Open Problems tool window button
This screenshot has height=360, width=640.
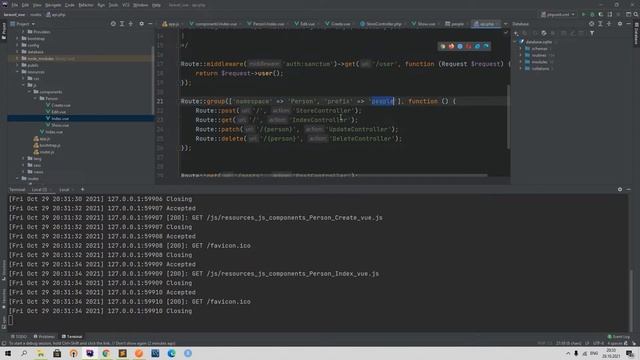(44, 337)
